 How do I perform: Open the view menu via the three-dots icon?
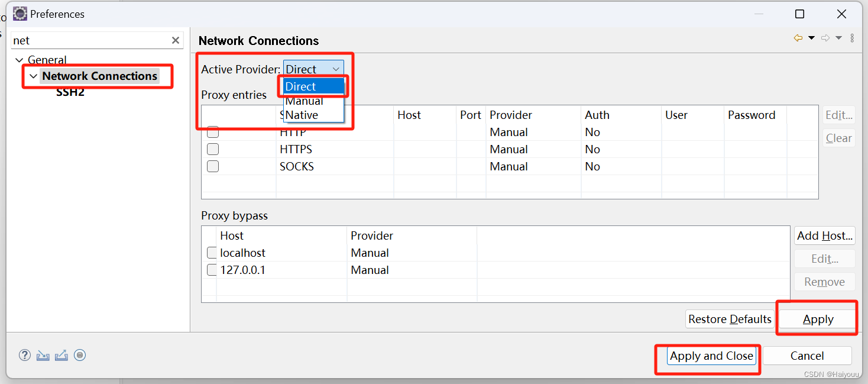pyautogui.click(x=852, y=37)
